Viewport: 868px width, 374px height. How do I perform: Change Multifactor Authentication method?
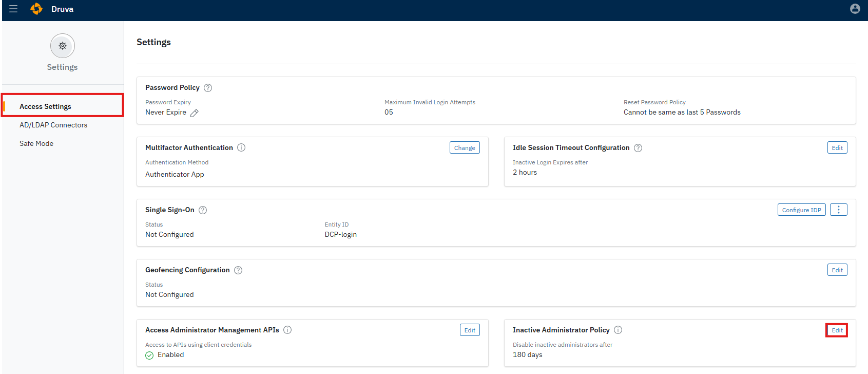click(465, 147)
